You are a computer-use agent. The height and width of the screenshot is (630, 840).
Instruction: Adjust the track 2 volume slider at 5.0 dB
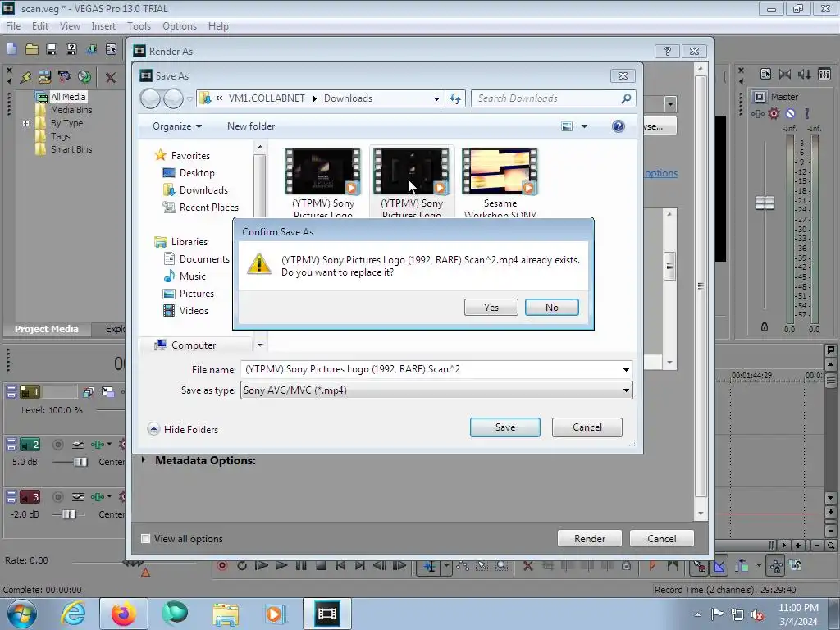[80, 462]
